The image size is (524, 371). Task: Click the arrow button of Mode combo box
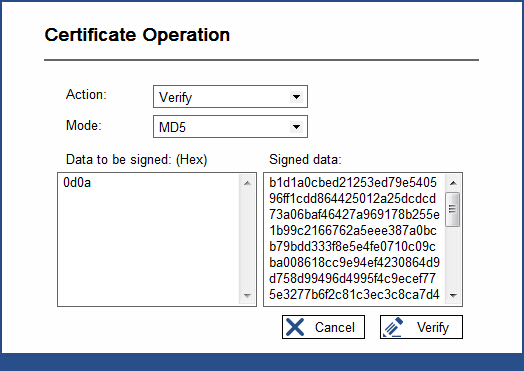point(296,127)
